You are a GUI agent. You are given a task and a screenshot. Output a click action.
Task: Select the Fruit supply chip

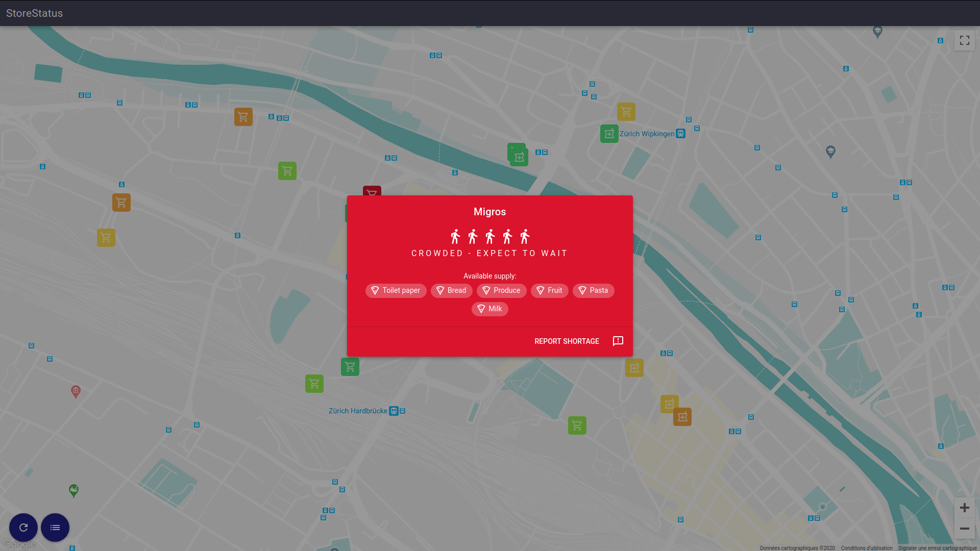[x=550, y=291]
